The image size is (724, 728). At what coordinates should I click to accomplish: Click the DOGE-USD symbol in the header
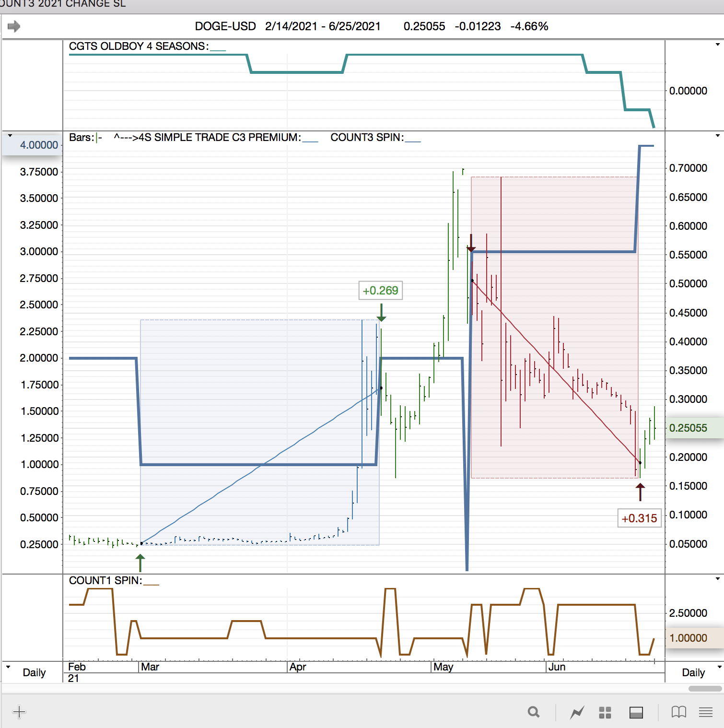225,26
